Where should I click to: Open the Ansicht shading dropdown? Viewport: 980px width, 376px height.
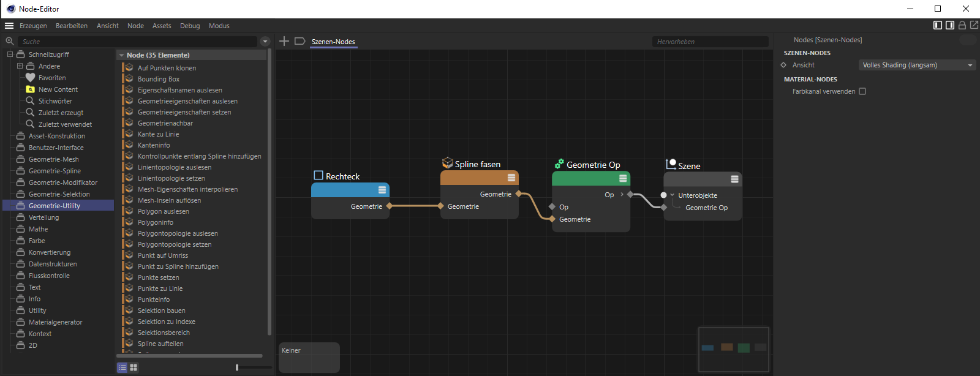pyautogui.click(x=917, y=65)
